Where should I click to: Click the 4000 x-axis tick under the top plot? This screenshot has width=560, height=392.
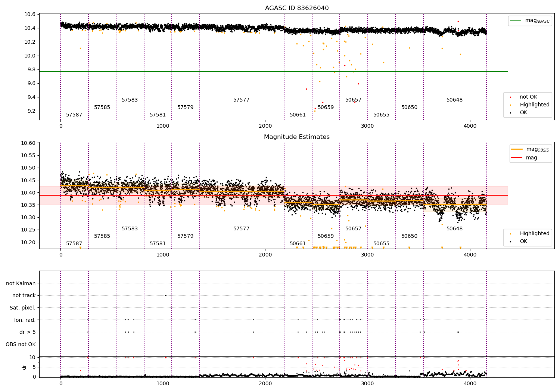coord(470,126)
